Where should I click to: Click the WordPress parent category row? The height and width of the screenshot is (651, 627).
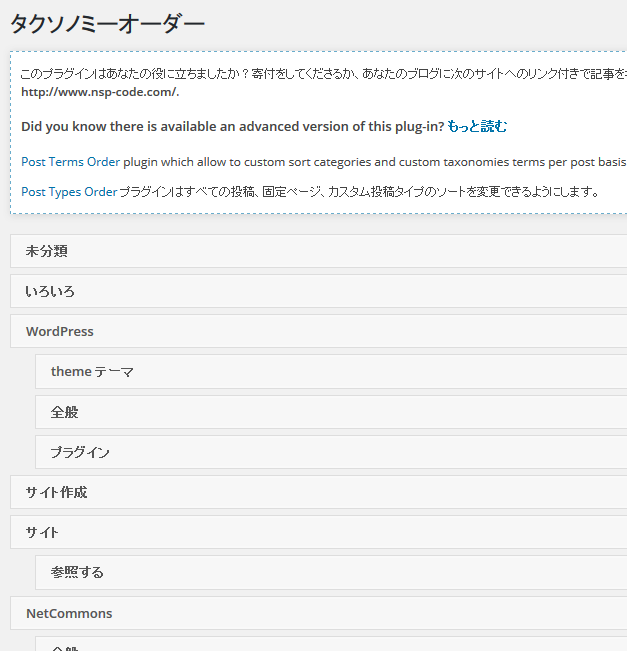pos(318,332)
